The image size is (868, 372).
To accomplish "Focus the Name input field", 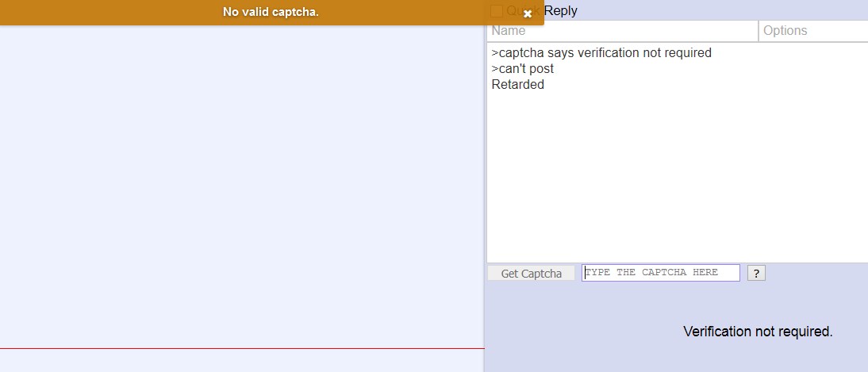I will (622, 31).
